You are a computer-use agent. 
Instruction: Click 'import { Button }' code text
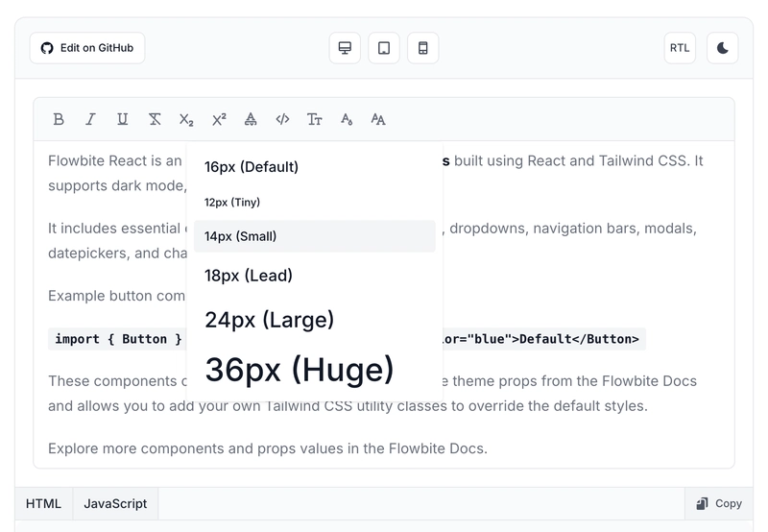[118, 339]
